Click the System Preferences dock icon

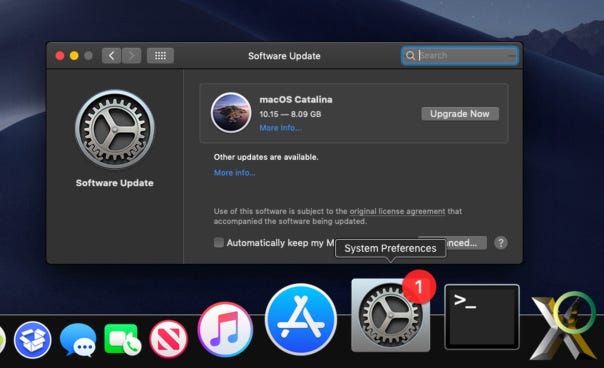click(x=391, y=315)
